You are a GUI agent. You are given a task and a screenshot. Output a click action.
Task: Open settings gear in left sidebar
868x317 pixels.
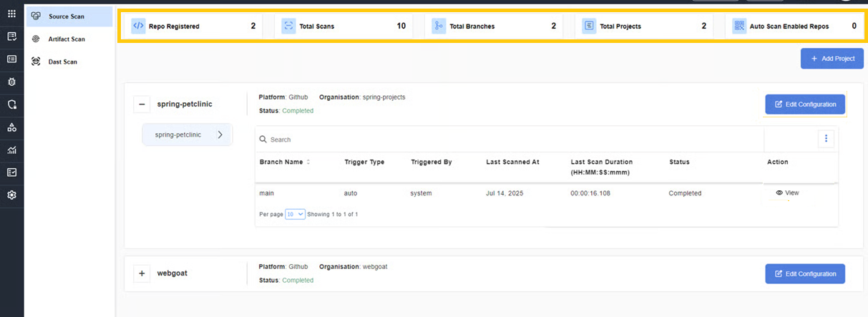11,195
